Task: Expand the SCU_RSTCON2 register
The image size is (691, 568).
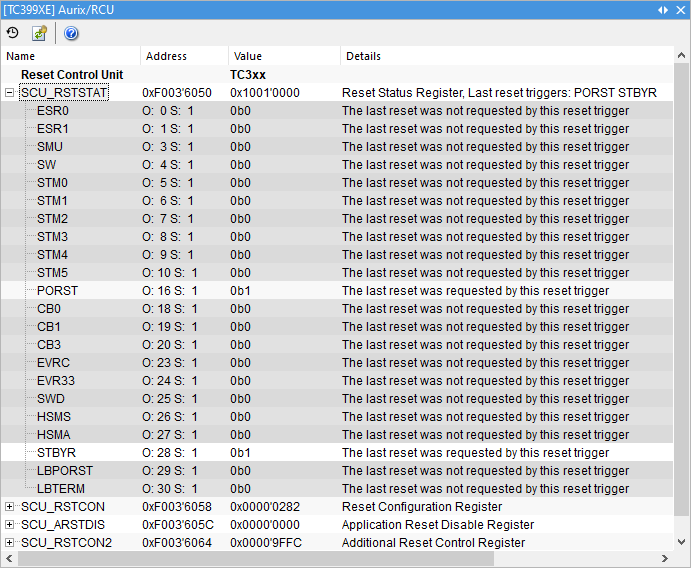Action: 10,543
